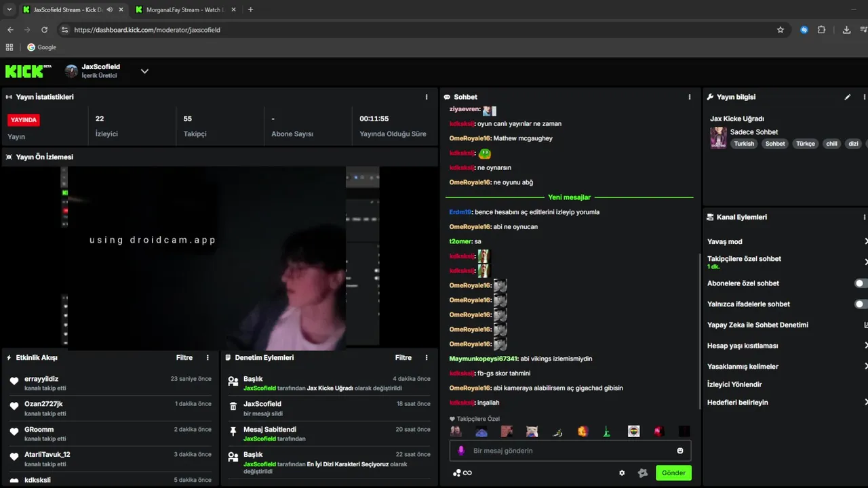Open Yapay Zeka ile Sohbet Denetimi
This screenshot has width=868, height=488.
[x=787, y=325]
